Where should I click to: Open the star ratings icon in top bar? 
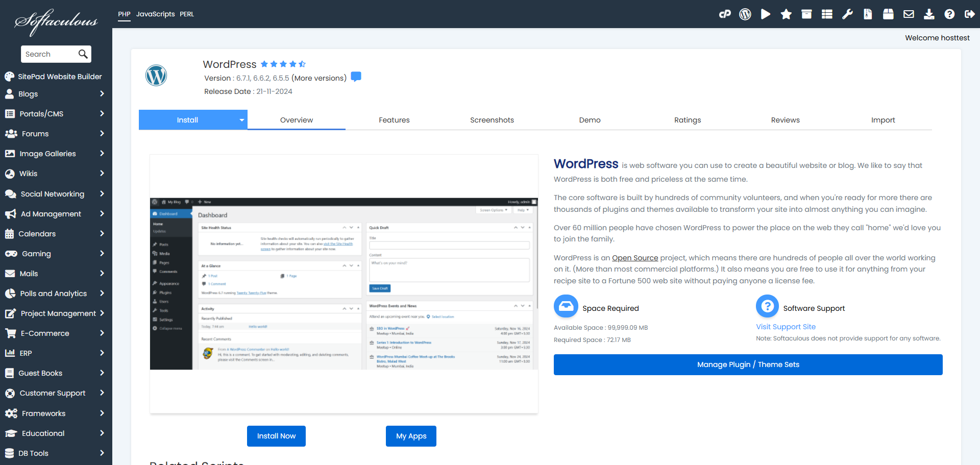[x=786, y=14]
